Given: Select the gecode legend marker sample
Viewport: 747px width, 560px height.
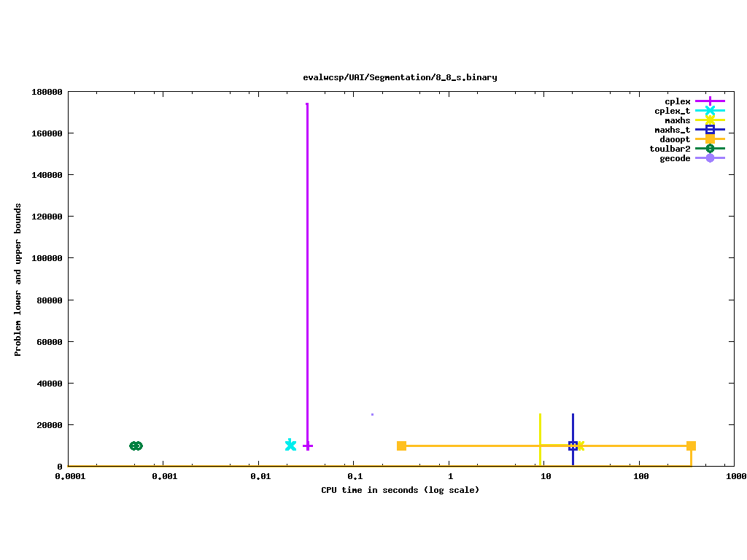Looking at the screenshot, I should pyautogui.click(x=710, y=158).
